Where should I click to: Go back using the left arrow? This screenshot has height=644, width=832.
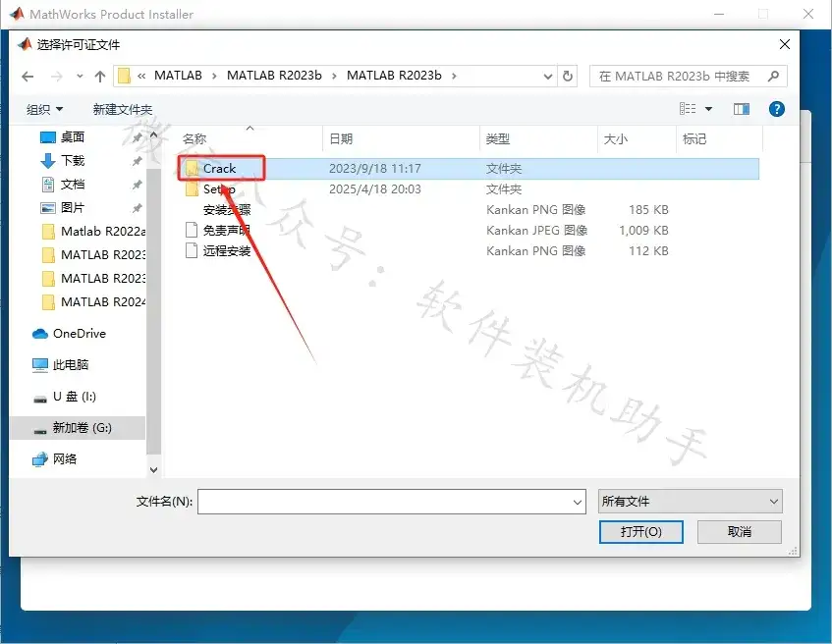[x=28, y=77]
